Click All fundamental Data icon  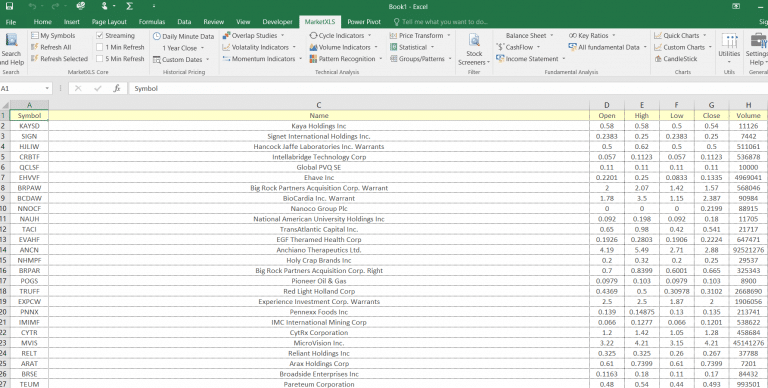(x=573, y=48)
